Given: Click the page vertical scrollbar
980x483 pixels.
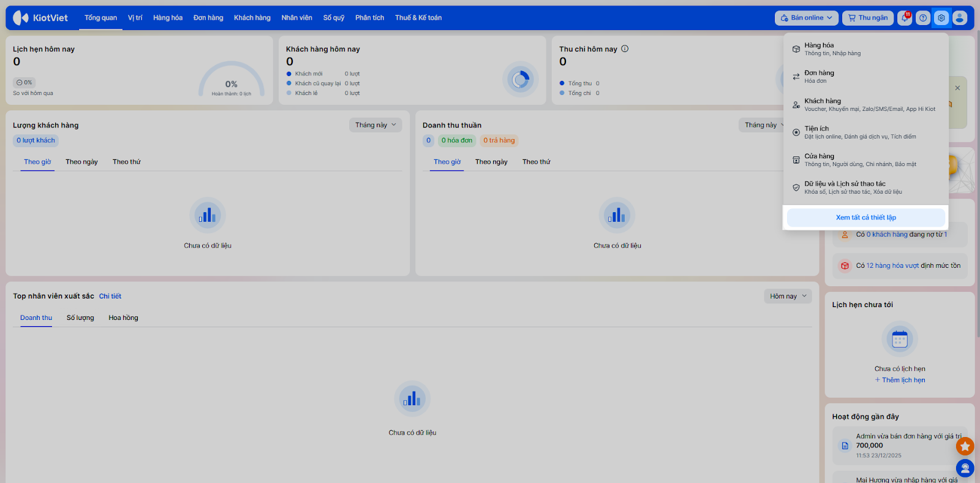Looking at the screenshot, I should click(x=978, y=184).
